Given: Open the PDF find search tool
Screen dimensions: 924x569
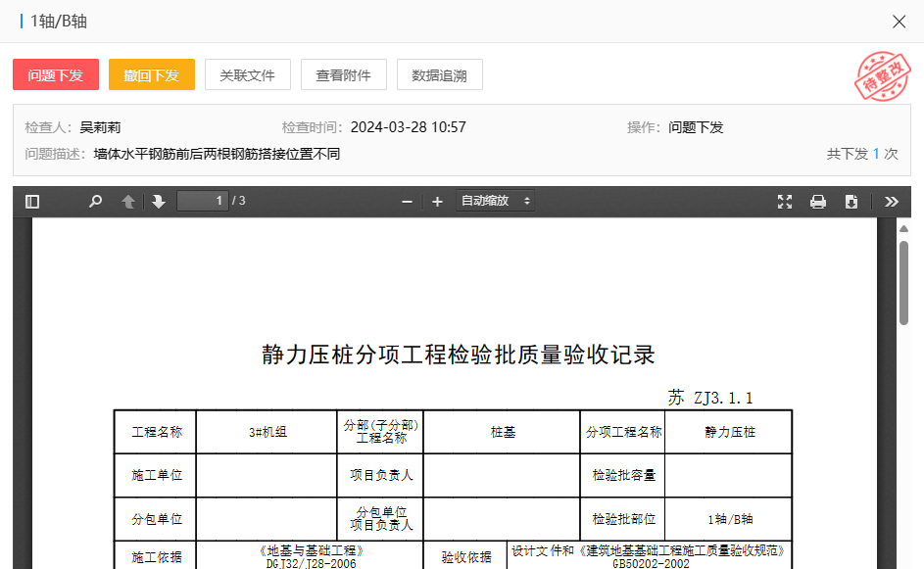Looking at the screenshot, I should point(95,202).
